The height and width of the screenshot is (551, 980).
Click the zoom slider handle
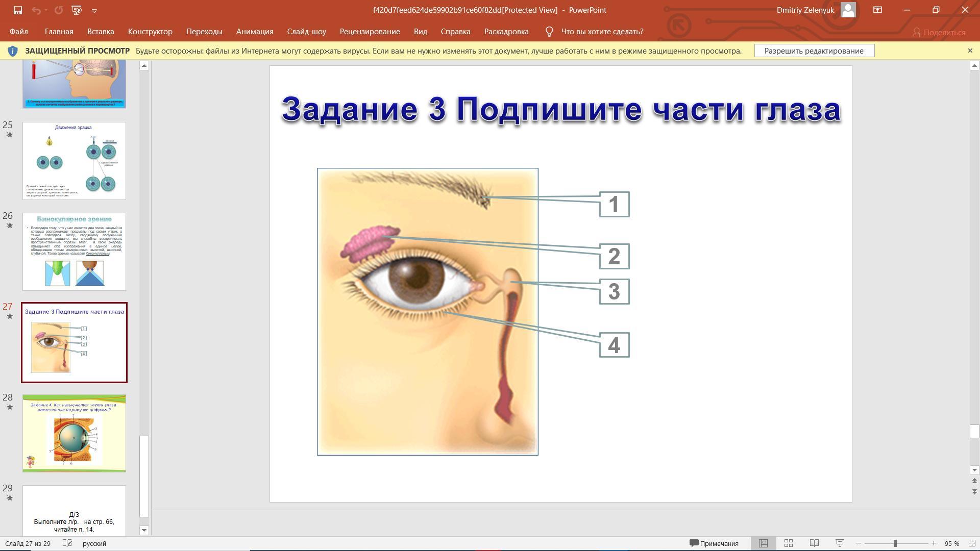(x=895, y=543)
